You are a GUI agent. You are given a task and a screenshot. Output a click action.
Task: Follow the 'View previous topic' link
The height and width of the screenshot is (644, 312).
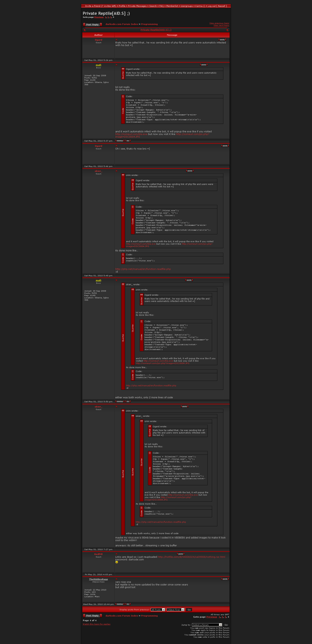[219, 23]
